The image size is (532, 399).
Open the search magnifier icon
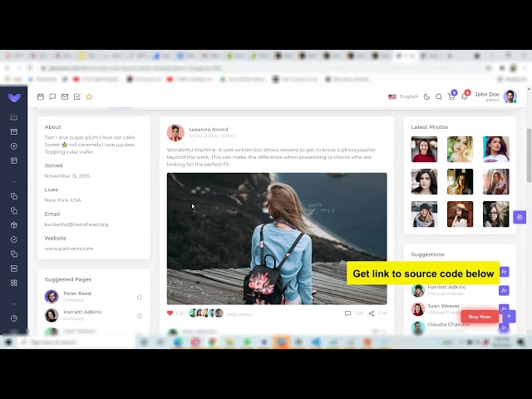pyautogui.click(x=439, y=96)
